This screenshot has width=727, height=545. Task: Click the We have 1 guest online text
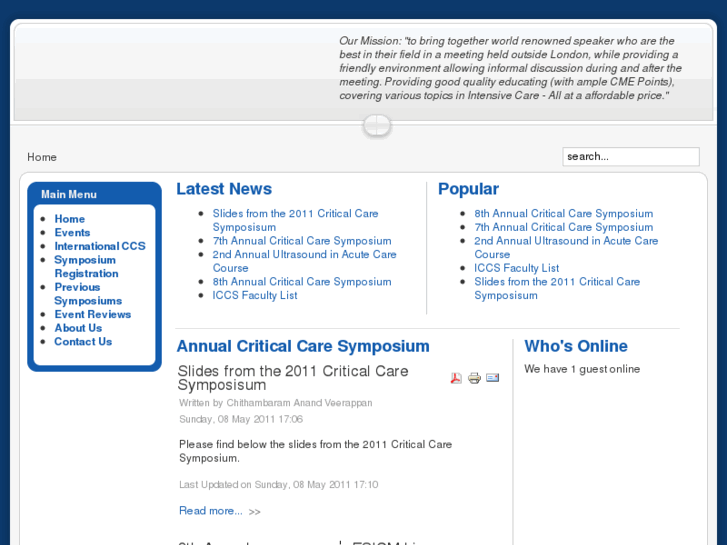[x=582, y=369]
